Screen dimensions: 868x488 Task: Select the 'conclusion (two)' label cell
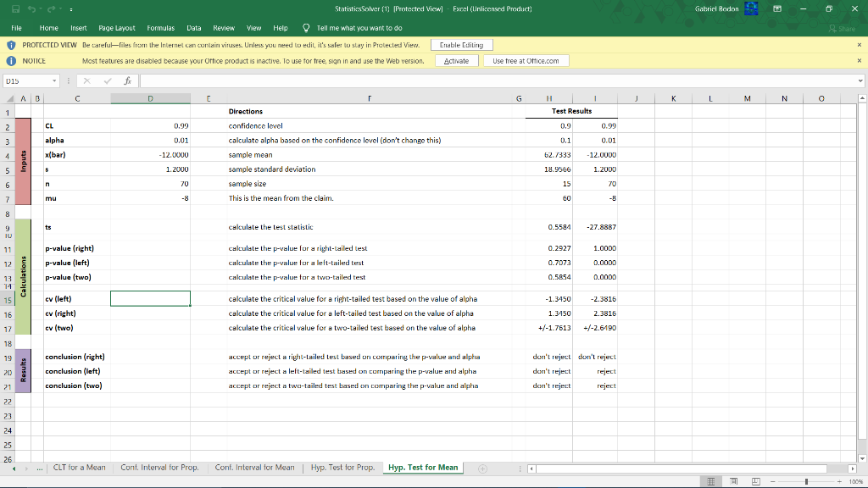pos(77,385)
